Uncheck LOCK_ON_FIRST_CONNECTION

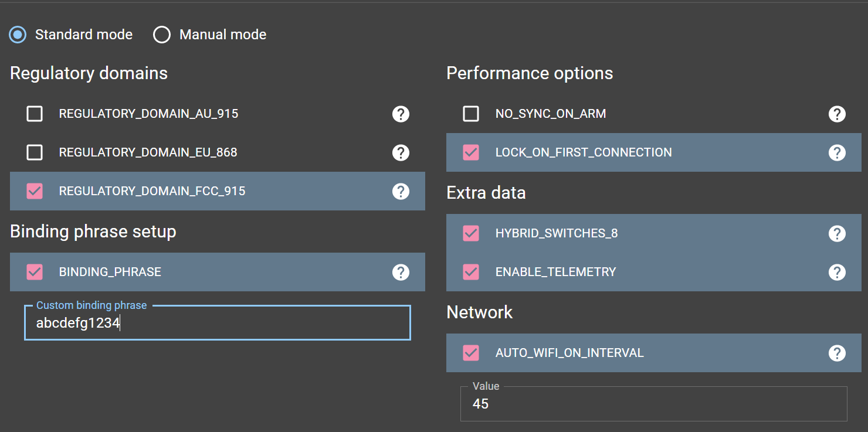pyautogui.click(x=471, y=152)
